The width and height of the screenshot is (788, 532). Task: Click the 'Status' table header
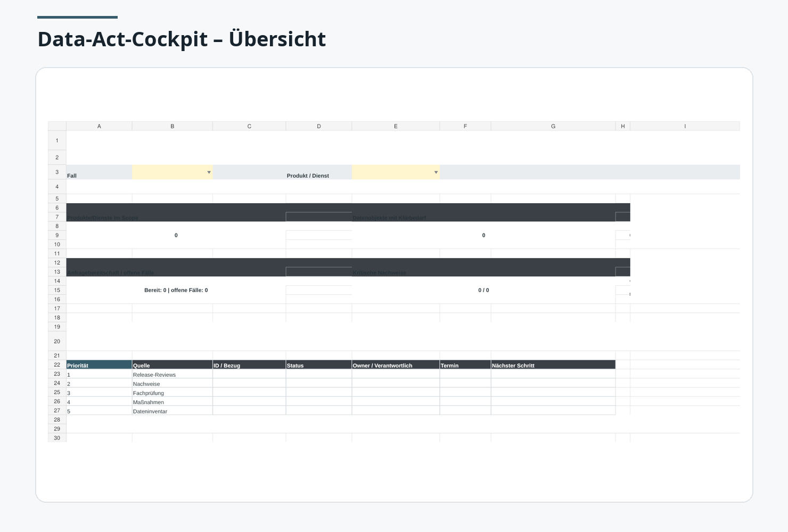point(319,364)
